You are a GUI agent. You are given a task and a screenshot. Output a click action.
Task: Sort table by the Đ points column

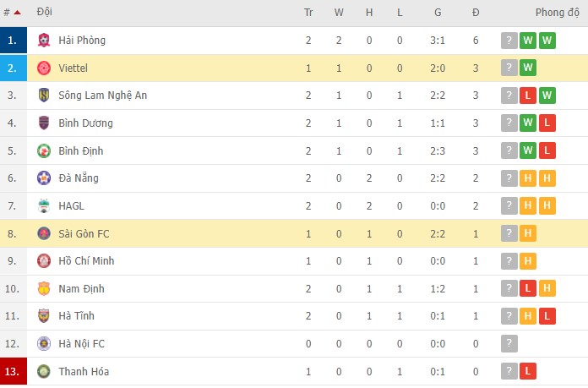(x=476, y=13)
